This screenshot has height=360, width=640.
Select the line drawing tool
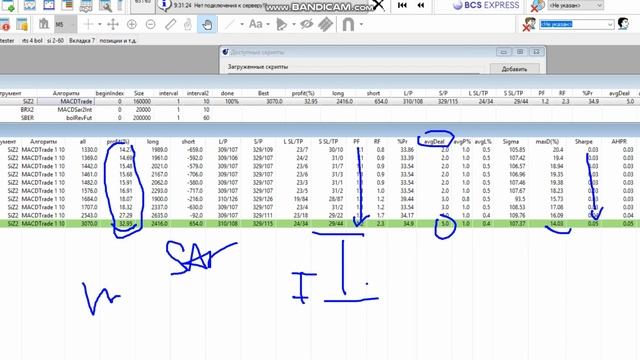230,24
